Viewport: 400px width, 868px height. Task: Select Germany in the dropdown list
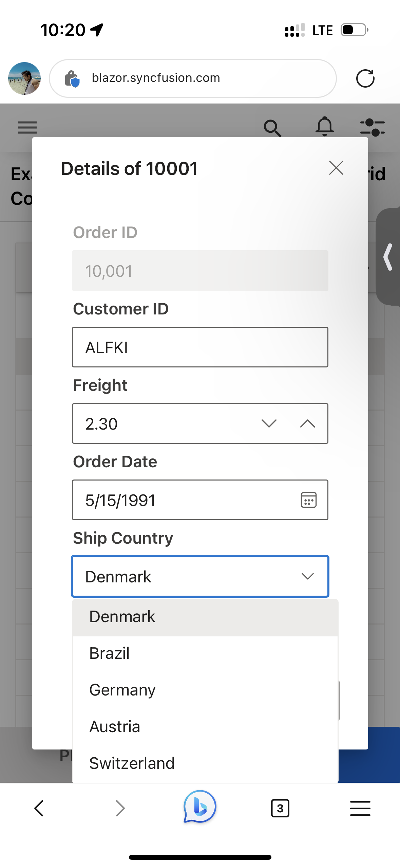pyautogui.click(x=122, y=690)
